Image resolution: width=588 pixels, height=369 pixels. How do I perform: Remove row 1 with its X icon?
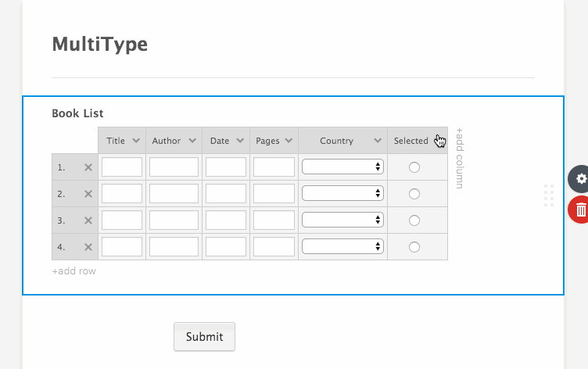pos(88,167)
